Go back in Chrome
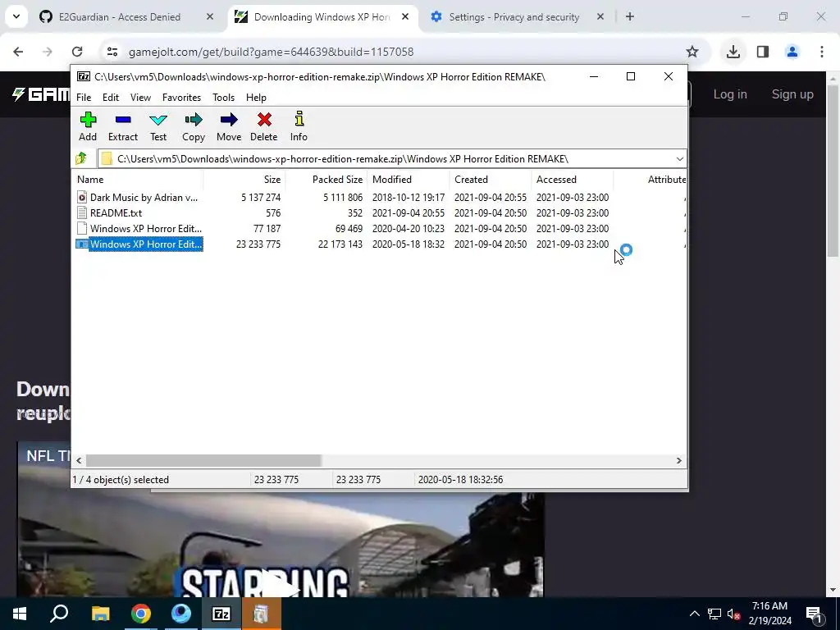The width and height of the screenshot is (840, 630). point(18,52)
